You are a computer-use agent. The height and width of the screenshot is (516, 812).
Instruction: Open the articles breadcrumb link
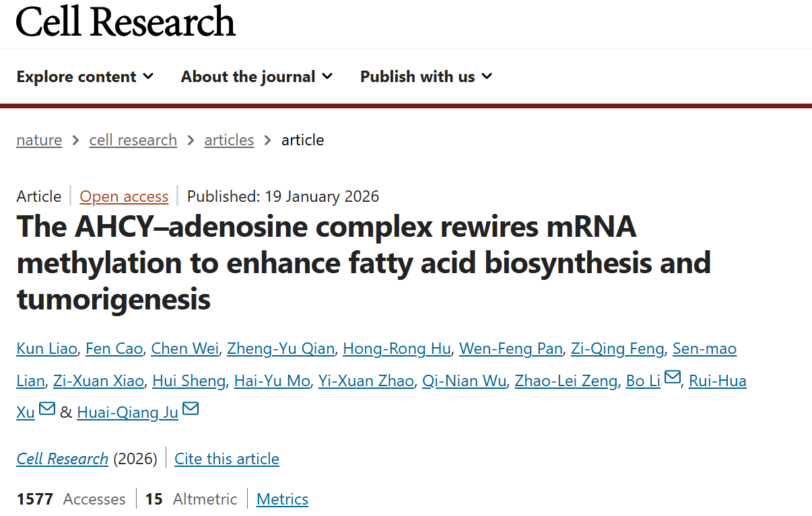click(229, 140)
